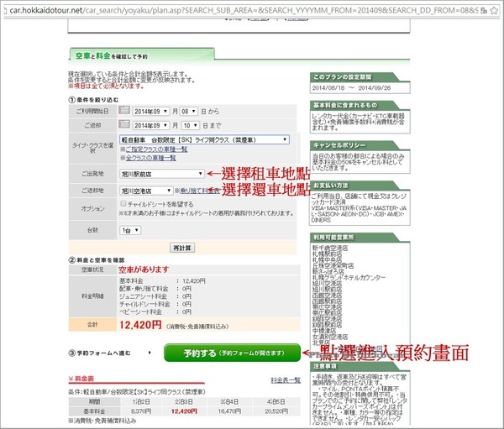Click the ¥料金表 section heading

(81, 379)
